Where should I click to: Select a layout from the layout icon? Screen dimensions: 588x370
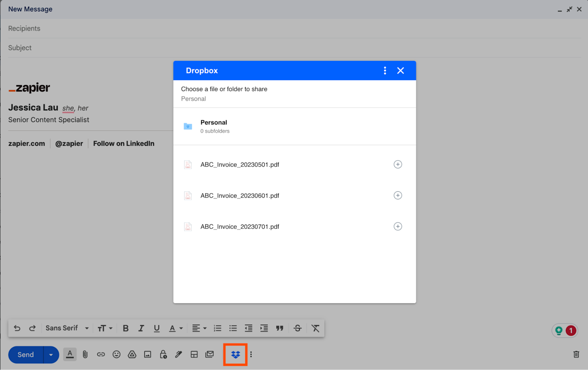194,354
